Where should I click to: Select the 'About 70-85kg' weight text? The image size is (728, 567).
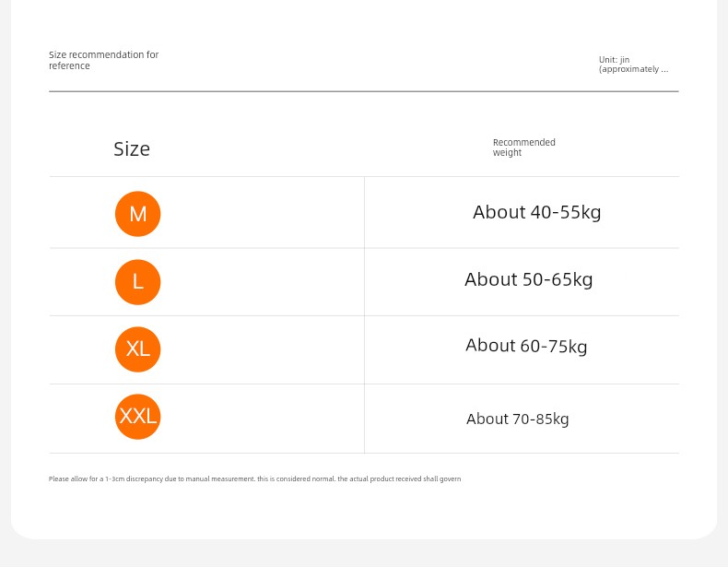[517, 419]
